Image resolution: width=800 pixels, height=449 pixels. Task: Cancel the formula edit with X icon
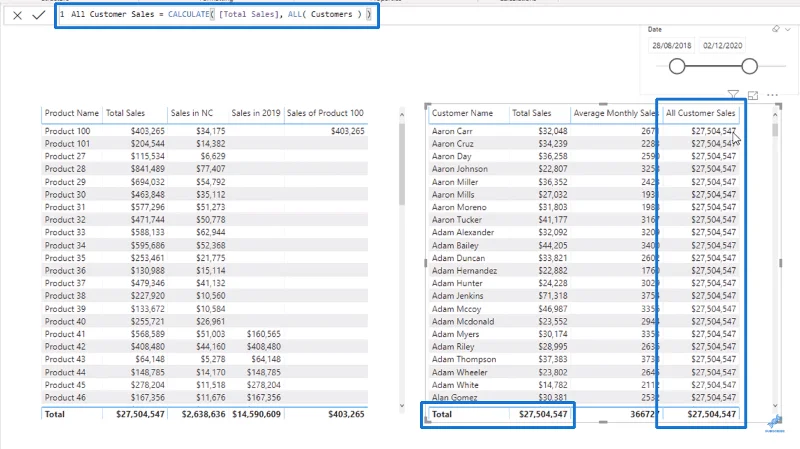pos(17,15)
